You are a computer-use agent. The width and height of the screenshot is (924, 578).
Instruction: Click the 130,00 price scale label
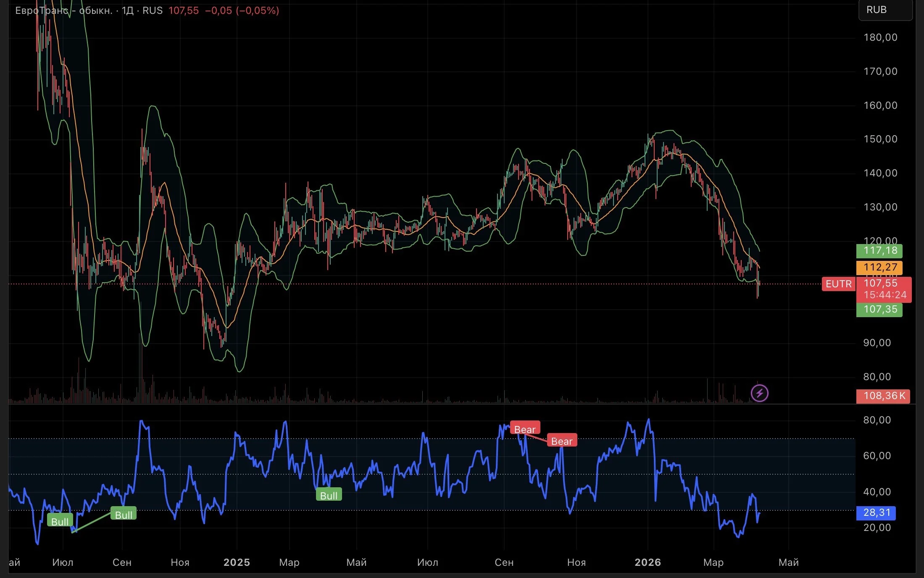(x=880, y=207)
